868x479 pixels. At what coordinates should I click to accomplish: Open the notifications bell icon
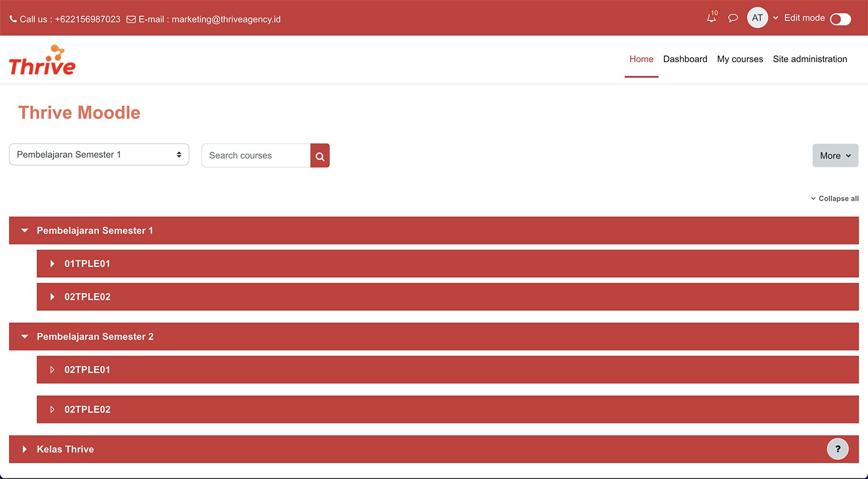click(x=712, y=18)
